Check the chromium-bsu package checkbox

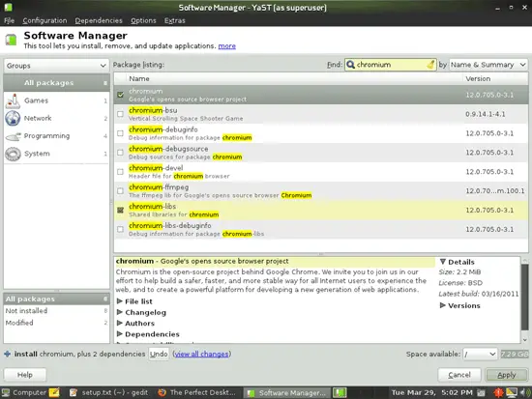[120, 114]
